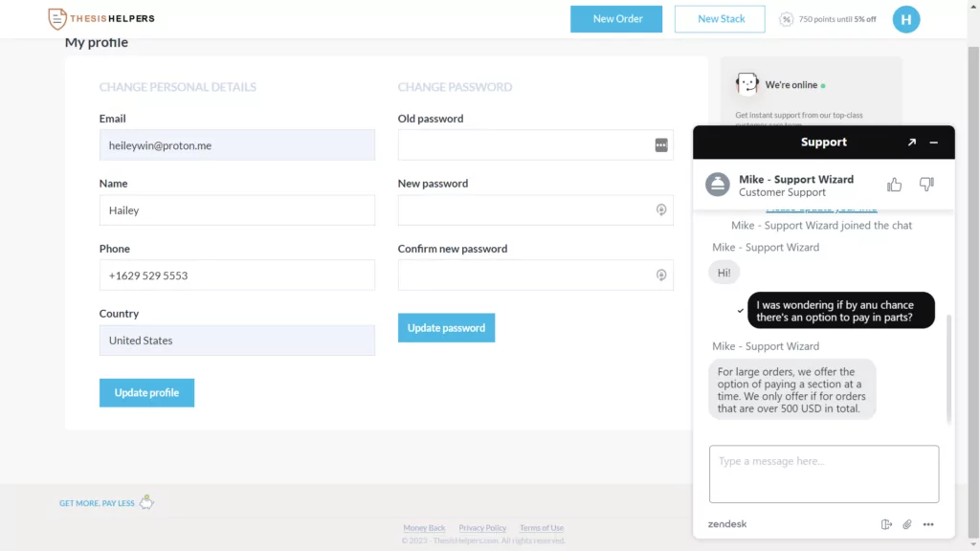This screenshot has width=980, height=551.
Task: Click the Update profile button
Action: pyautogui.click(x=146, y=392)
